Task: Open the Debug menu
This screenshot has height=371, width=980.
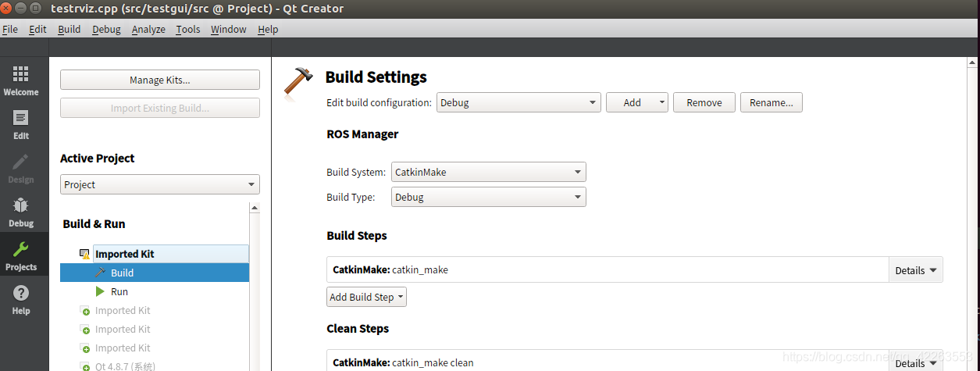Action: tap(106, 29)
